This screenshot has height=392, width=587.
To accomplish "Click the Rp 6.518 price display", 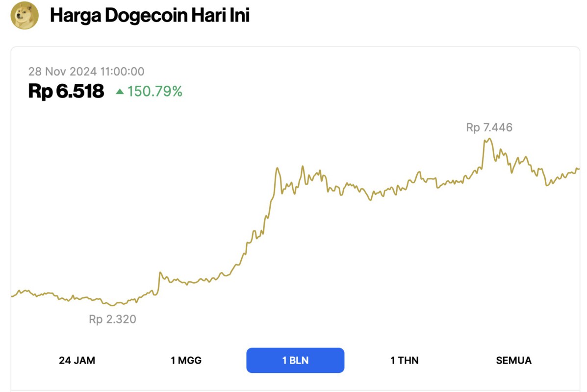I will [66, 91].
